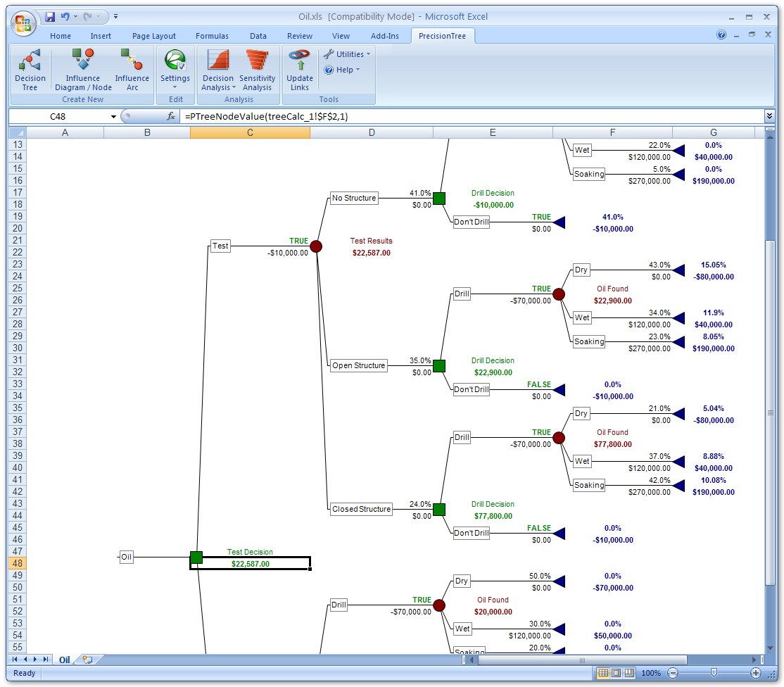Image resolution: width=784 pixels, height=687 pixels.
Task: Click the Oil Found $20,000 chance node
Action: click(x=439, y=605)
